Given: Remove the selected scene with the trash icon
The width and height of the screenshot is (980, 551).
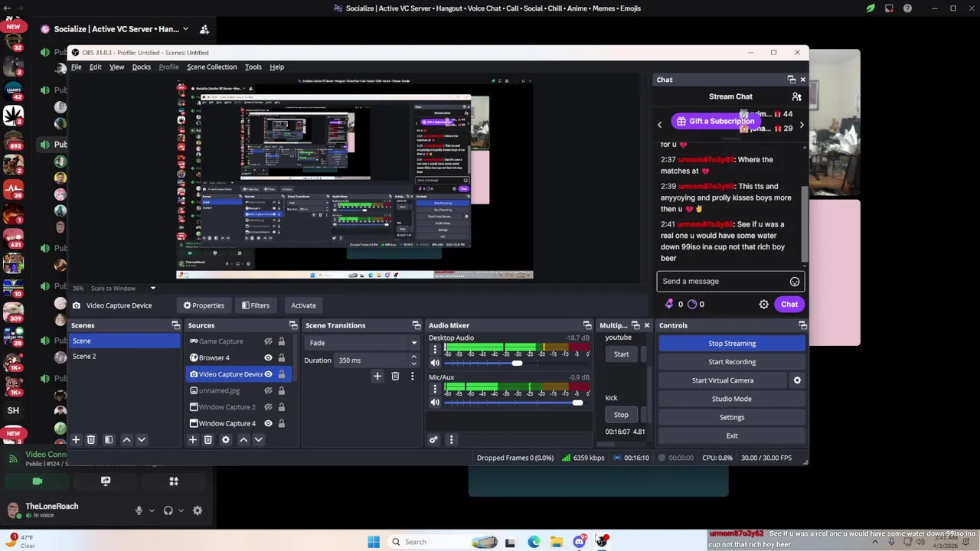Looking at the screenshot, I should 90,440.
